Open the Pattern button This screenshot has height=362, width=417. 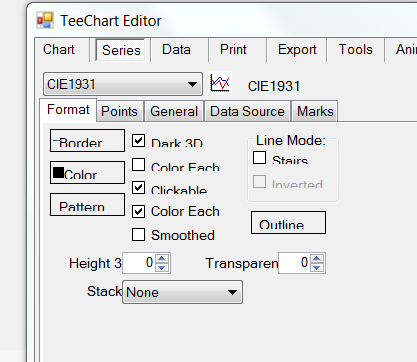tap(87, 204)
